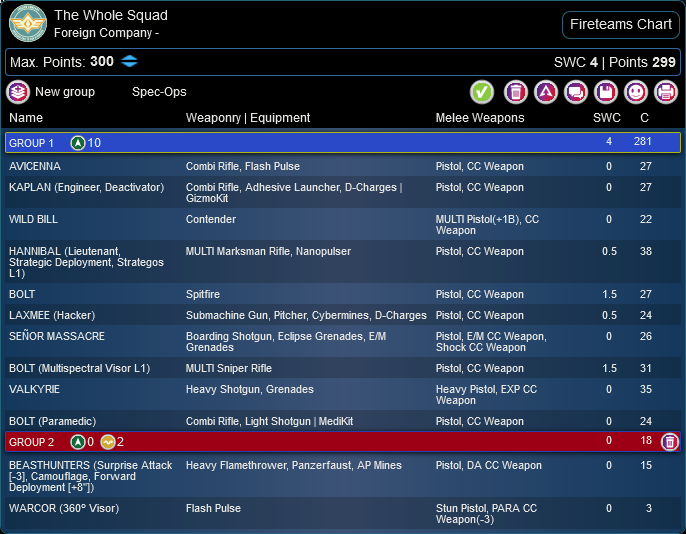Click the Foreign Company faction logo
This screenshot has height=534, width=686.
pos(28,23)
